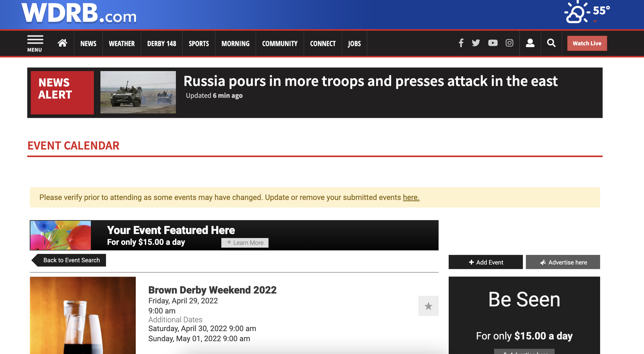Open the user account icon

(530, 43)
